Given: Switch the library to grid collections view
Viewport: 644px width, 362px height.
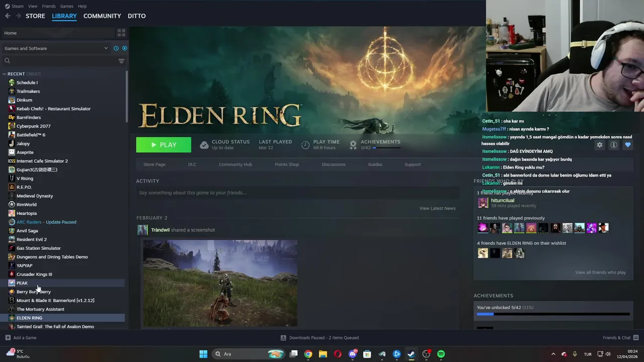Looking at the screenshot, I should coord(121,33).
